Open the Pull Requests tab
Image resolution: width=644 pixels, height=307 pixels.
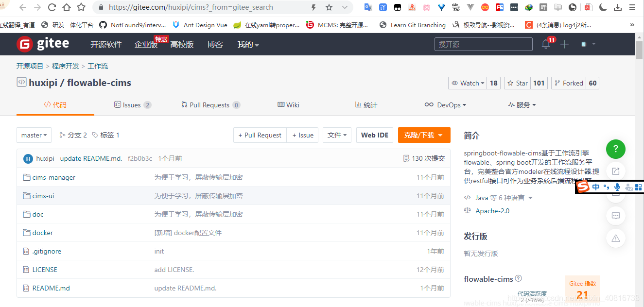click(x=210, y=104)
